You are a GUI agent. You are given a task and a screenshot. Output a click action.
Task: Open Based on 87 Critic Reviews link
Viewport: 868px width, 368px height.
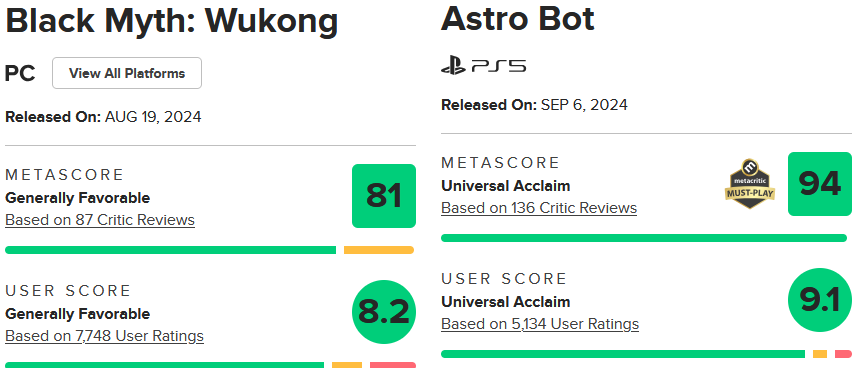pos(100,220)
